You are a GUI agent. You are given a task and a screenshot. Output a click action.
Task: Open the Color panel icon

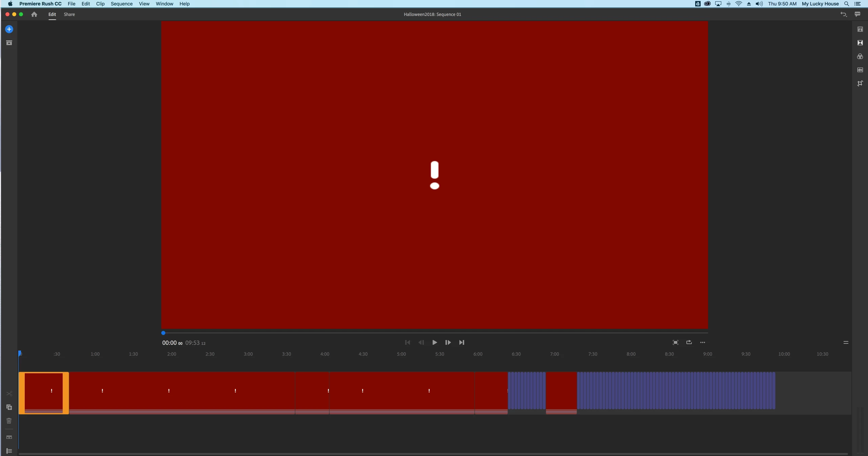coord(860,56)
